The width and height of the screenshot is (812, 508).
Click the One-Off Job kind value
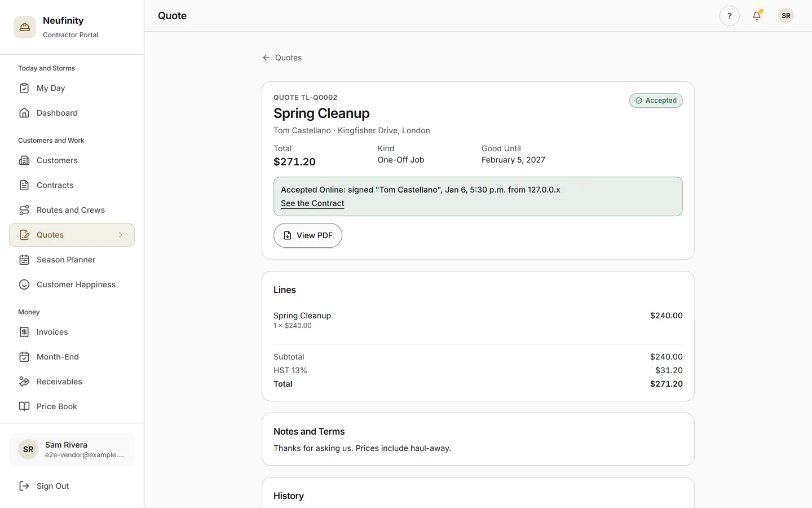point(401,160)
